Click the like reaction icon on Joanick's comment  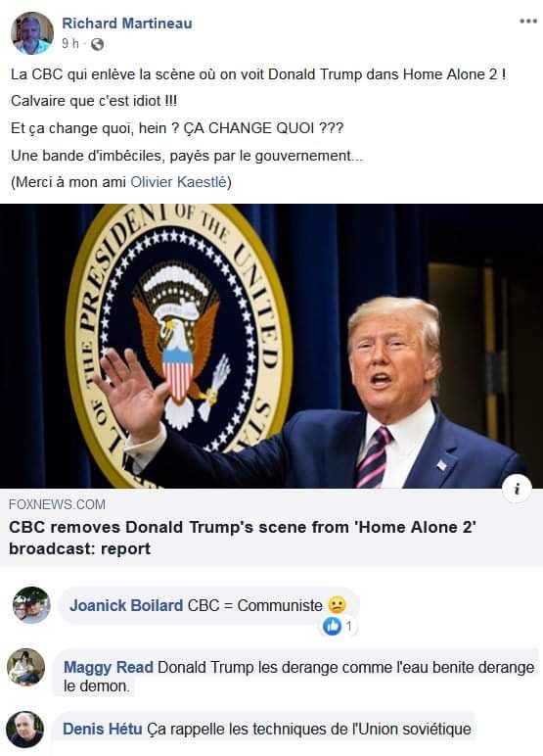click(x=331, y=626)
